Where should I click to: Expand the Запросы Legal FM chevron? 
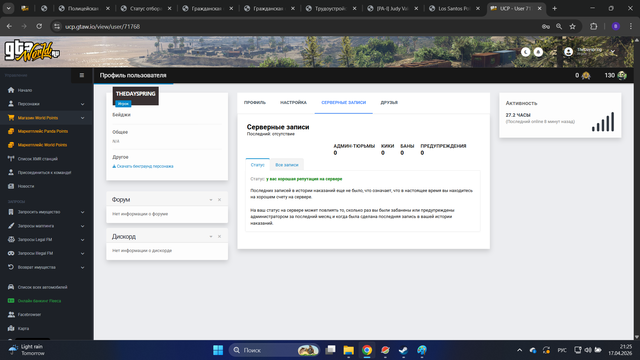(x=82, y=240)
